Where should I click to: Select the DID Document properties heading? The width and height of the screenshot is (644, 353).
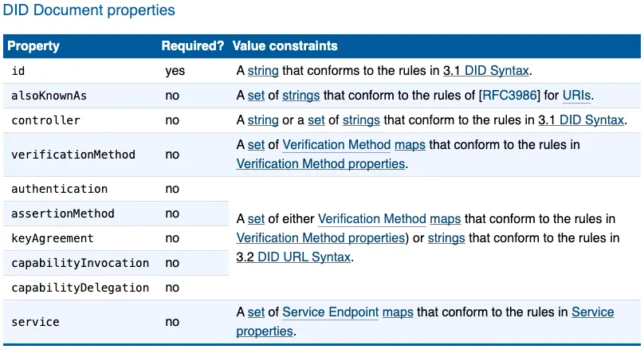(x=88, y=10)
